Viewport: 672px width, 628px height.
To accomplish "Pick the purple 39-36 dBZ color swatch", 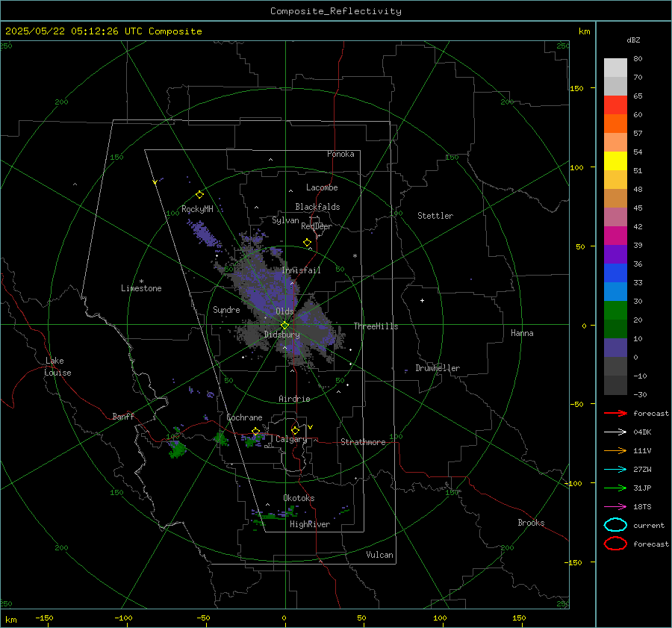I will click(615, 255).
